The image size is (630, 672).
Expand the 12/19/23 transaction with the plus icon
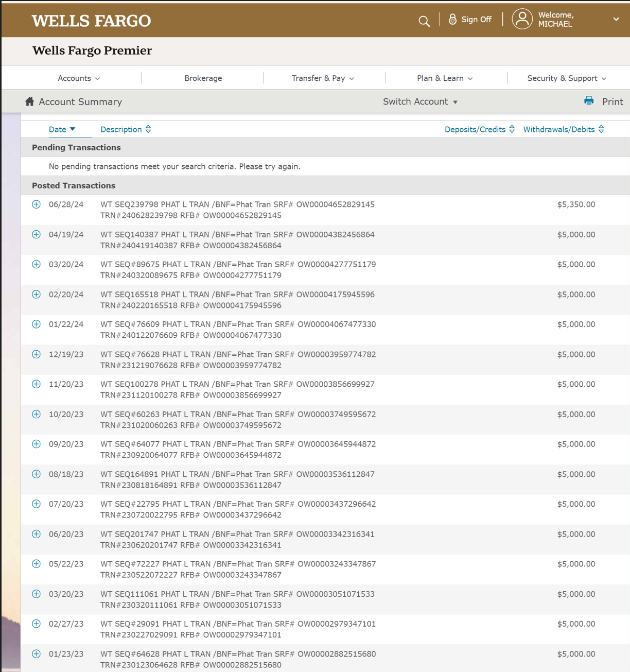click(x=36, y=354)
